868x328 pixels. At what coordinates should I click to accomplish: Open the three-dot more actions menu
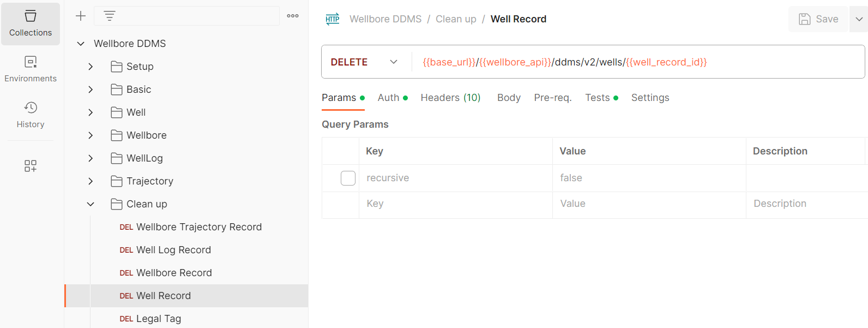click(x=292, y=16)
